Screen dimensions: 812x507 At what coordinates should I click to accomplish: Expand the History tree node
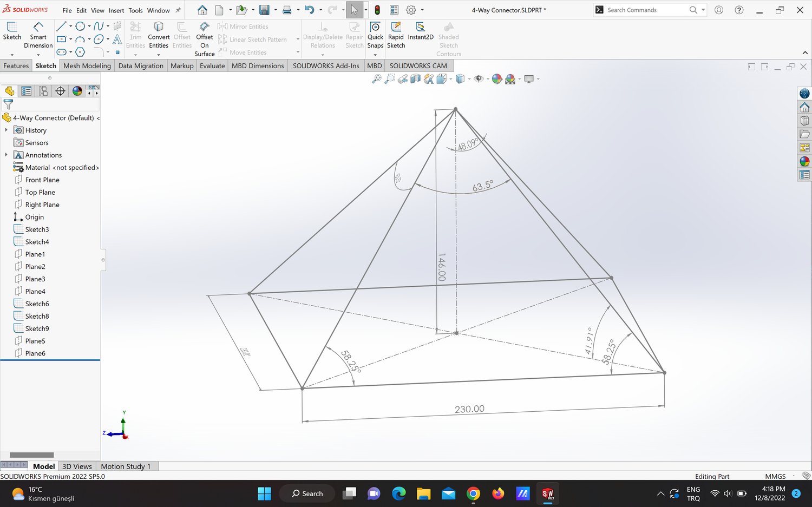(6, 130)
